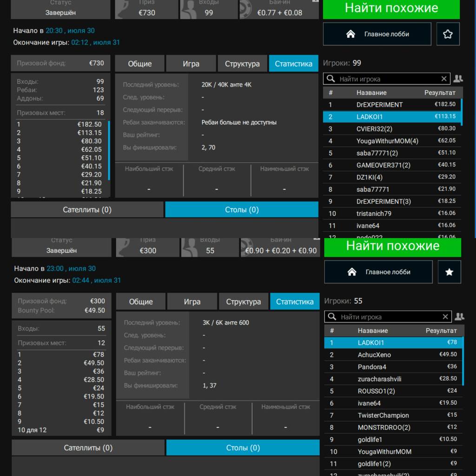The height and width of the screenshot is (476, 476).
Task: Open the Игра tab in the €300 tournament
Action: pos(192,301)
